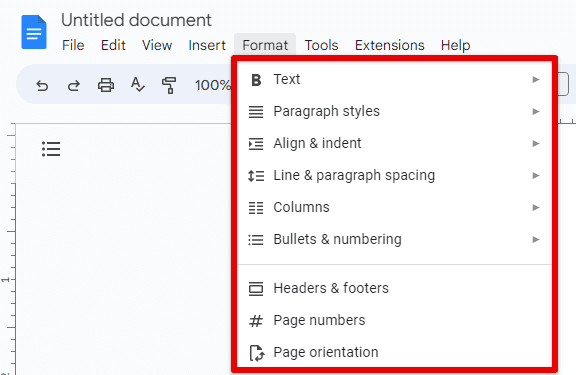
Task: Click the Paint format roller icon
Action: coord(169,85)
